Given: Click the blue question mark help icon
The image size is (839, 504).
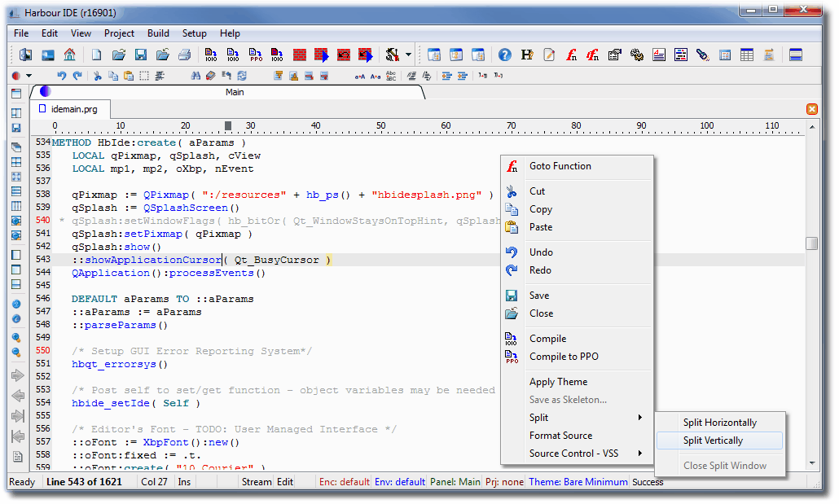Looking at the screenshot, I should 505,55.
